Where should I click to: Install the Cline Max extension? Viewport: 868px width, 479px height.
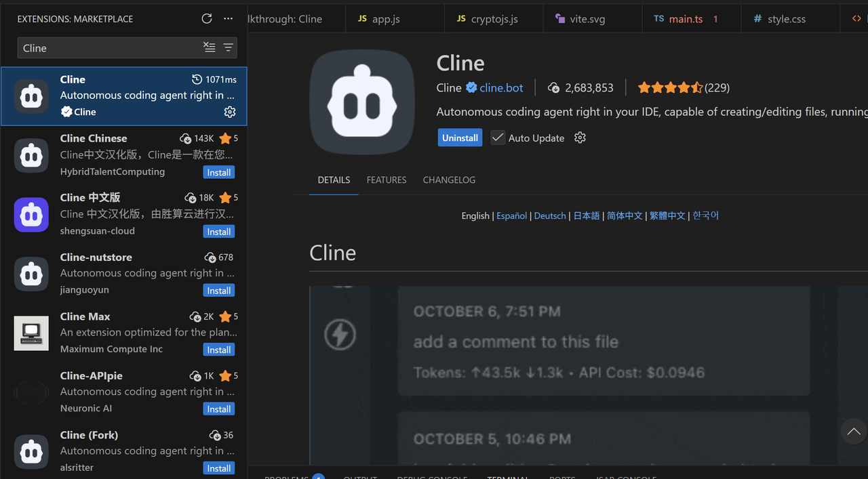[x=219, y=350]
